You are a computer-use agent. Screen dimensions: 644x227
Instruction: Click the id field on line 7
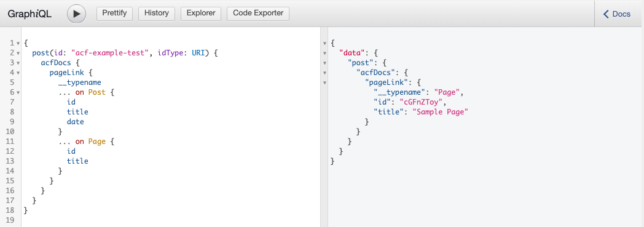pyautogui.click(x=71, y=102)
